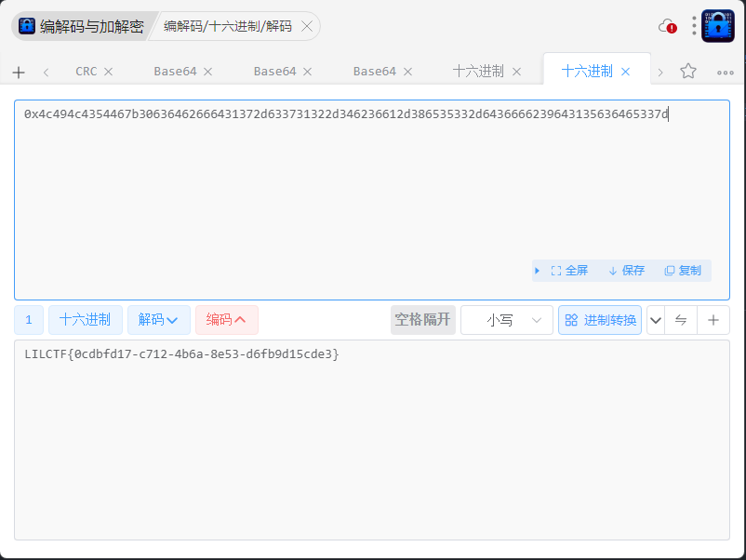Switch to the inactive 十六进制 tab
The image size is (746, 560).
[478, 72]
